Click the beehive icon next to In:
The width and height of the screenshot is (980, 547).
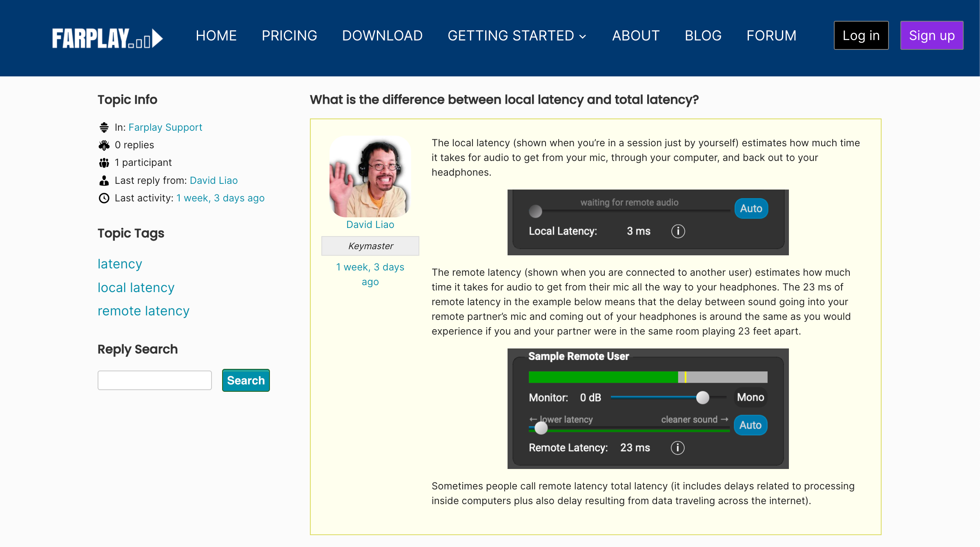(104, 127)
